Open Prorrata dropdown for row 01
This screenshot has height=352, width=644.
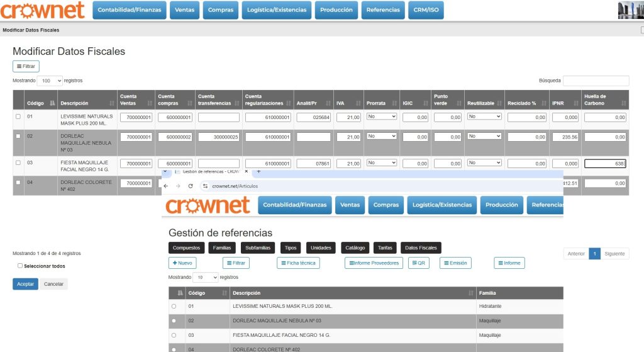point(382,116)
